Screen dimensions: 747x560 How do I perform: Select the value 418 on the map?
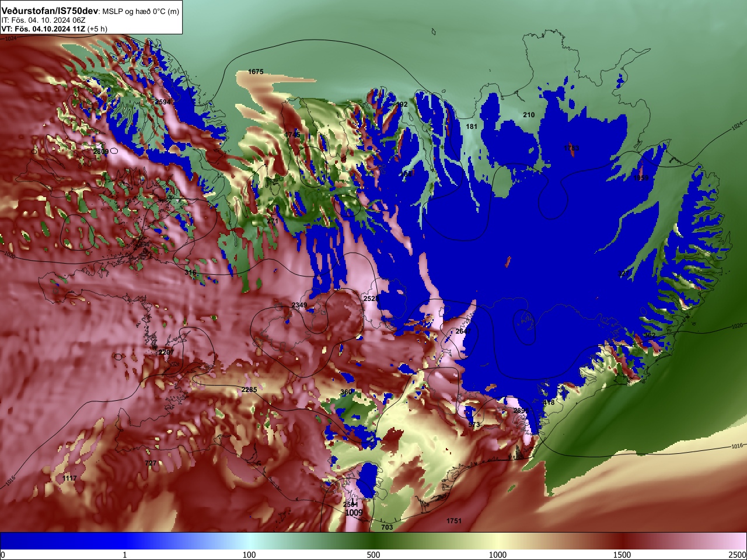click(x=549, y=402)
